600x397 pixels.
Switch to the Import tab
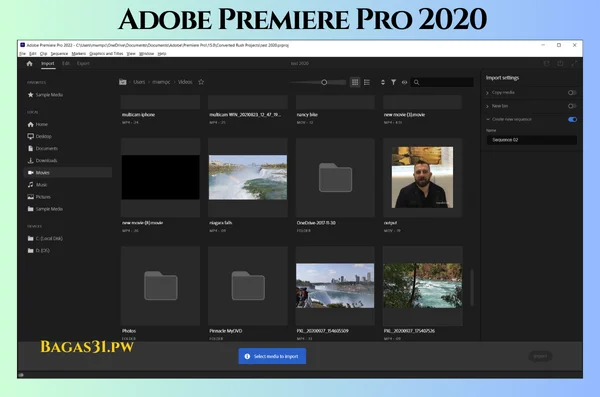coord(48,64)
